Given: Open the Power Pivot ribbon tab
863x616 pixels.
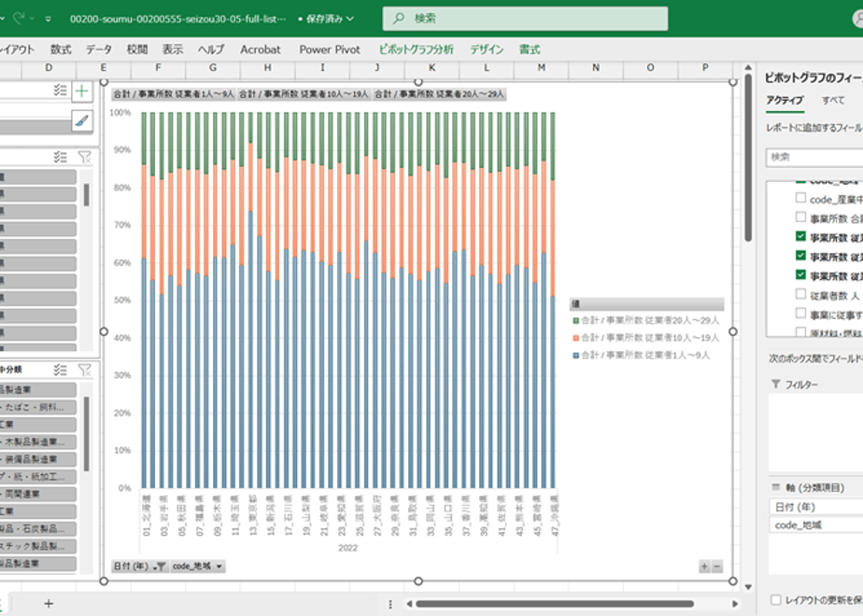Looking at the screenshot, I should (x=330, y=49).
